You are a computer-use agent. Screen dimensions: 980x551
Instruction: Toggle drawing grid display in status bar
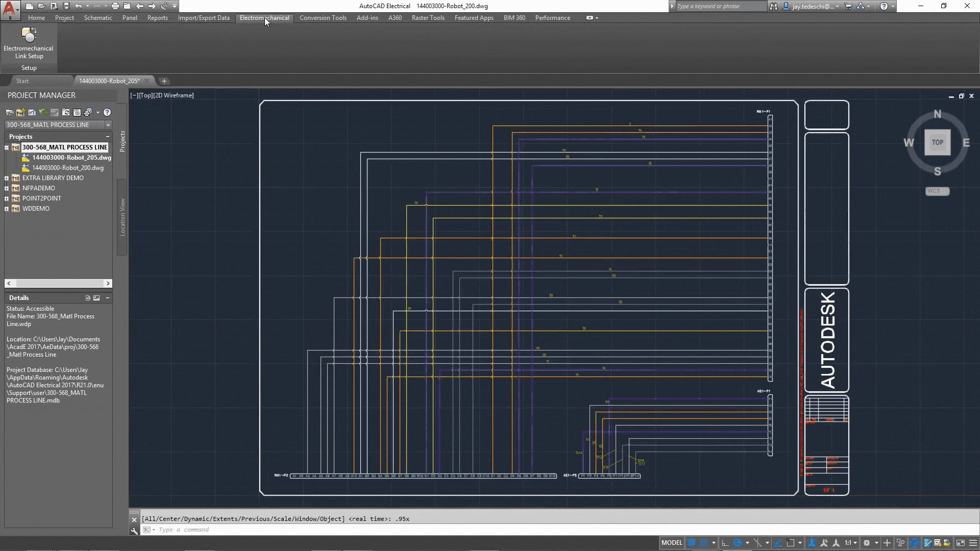click(x=692, y=543)
